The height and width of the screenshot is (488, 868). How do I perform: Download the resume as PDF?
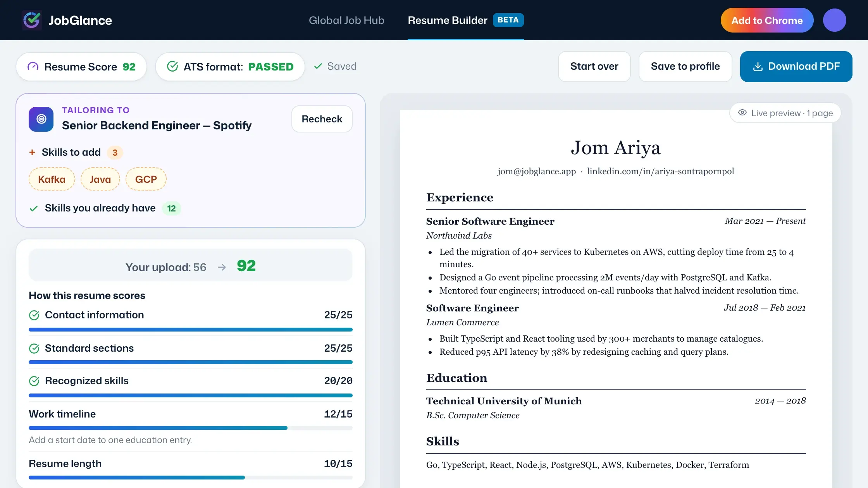(x=796, y=67)
